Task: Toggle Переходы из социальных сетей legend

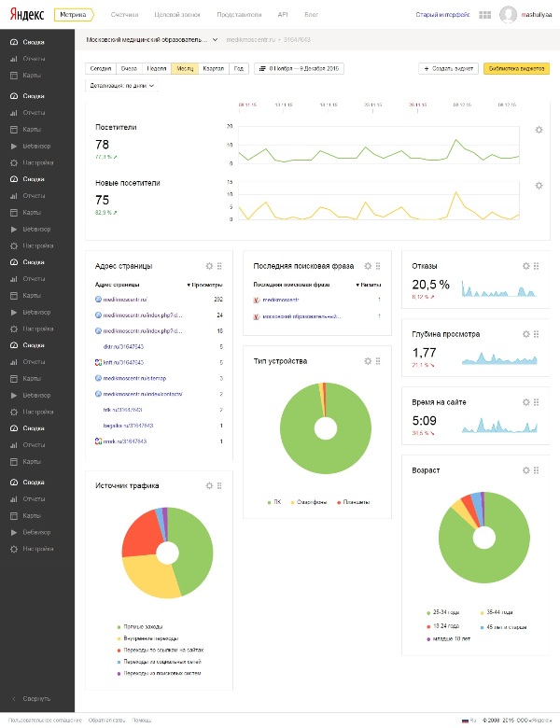Action: pos(160,662)
